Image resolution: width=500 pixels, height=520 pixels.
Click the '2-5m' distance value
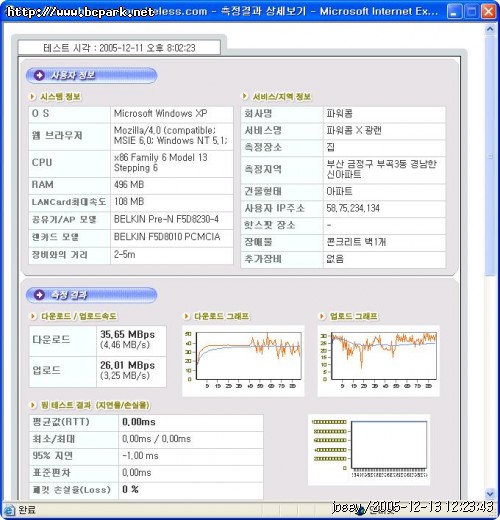pos(125,255)
